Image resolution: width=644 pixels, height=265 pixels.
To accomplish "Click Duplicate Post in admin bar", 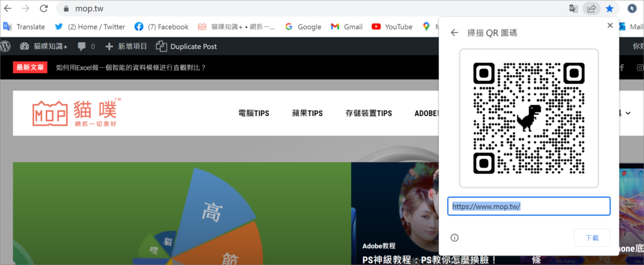I will [186, 46].
